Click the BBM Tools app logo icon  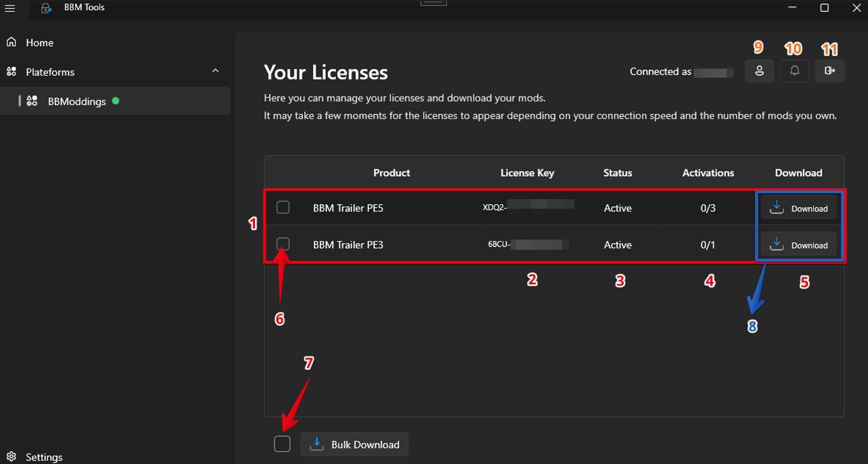(46, 8)
